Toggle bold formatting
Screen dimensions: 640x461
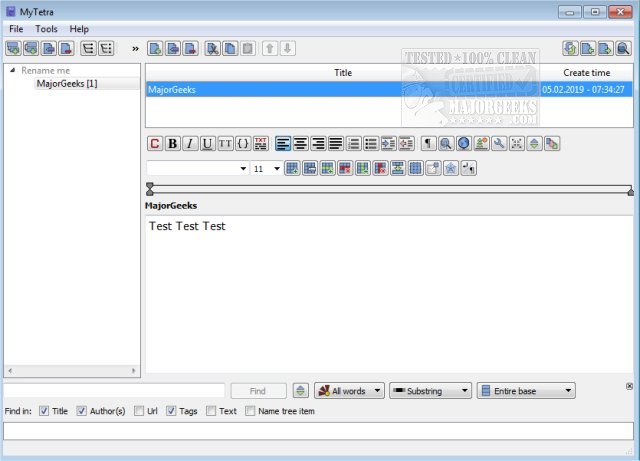coord(173,143)
